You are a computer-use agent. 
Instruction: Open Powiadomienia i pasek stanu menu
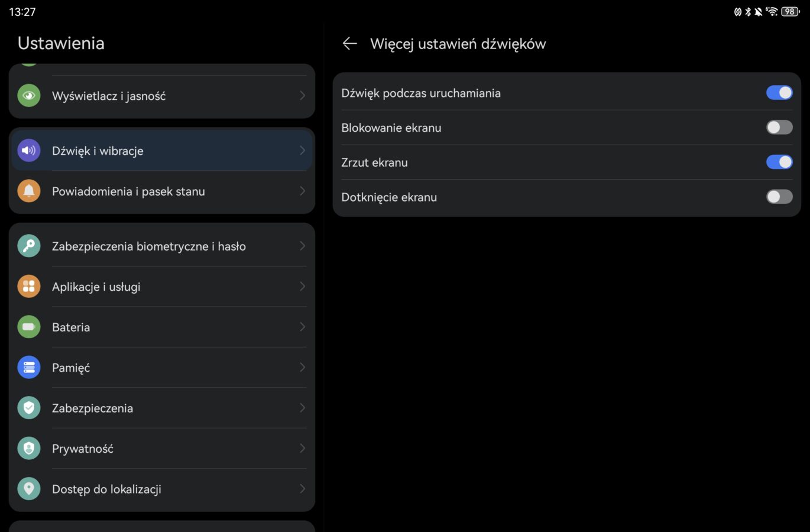(128, 192)
